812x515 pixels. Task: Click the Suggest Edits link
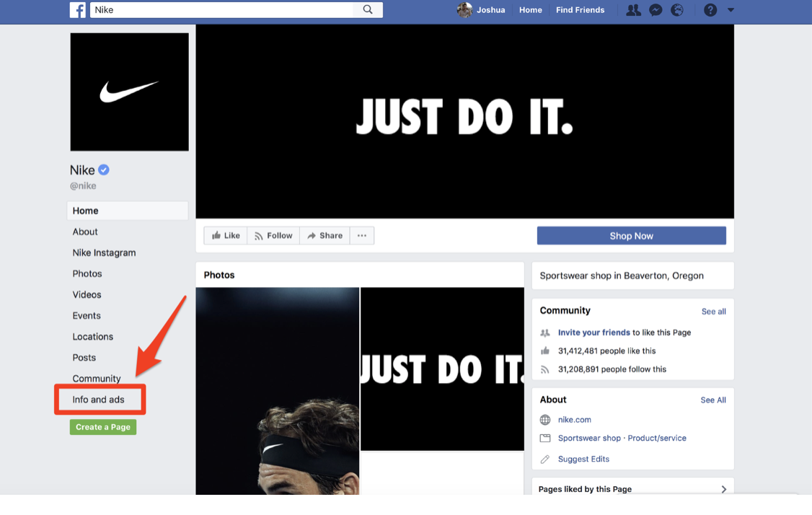coord(583,459)
